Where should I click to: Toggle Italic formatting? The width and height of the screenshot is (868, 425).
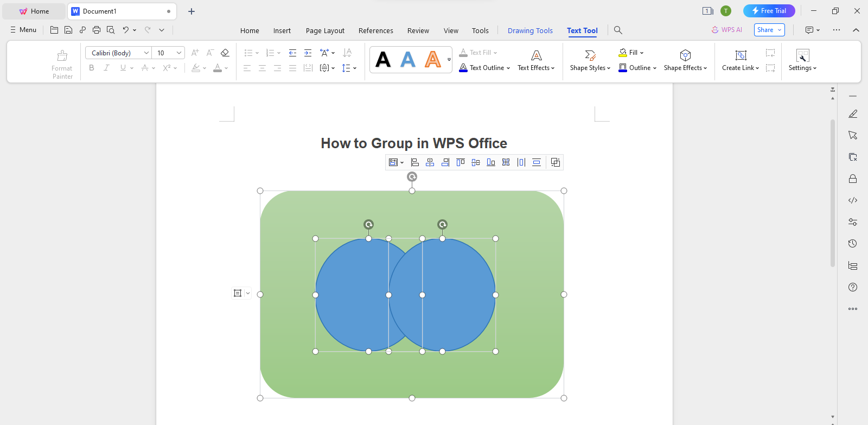107,68
